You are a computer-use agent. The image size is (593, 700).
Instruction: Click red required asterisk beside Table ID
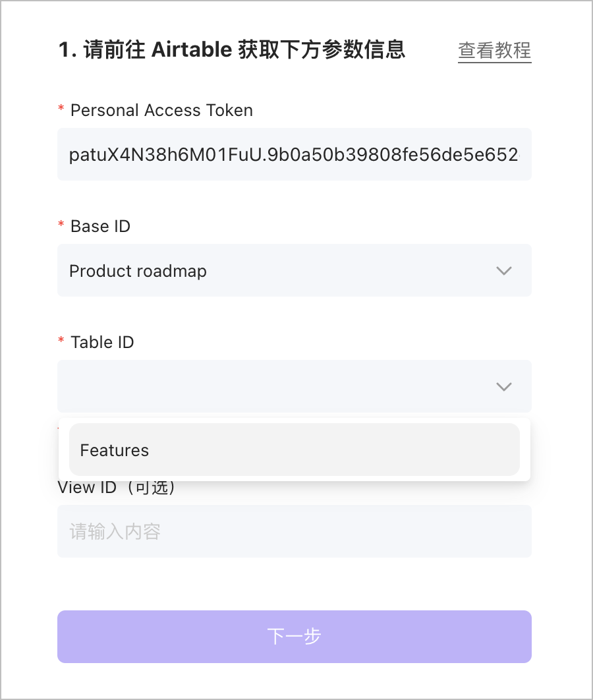pyautogui.click(x=61, y=341)
